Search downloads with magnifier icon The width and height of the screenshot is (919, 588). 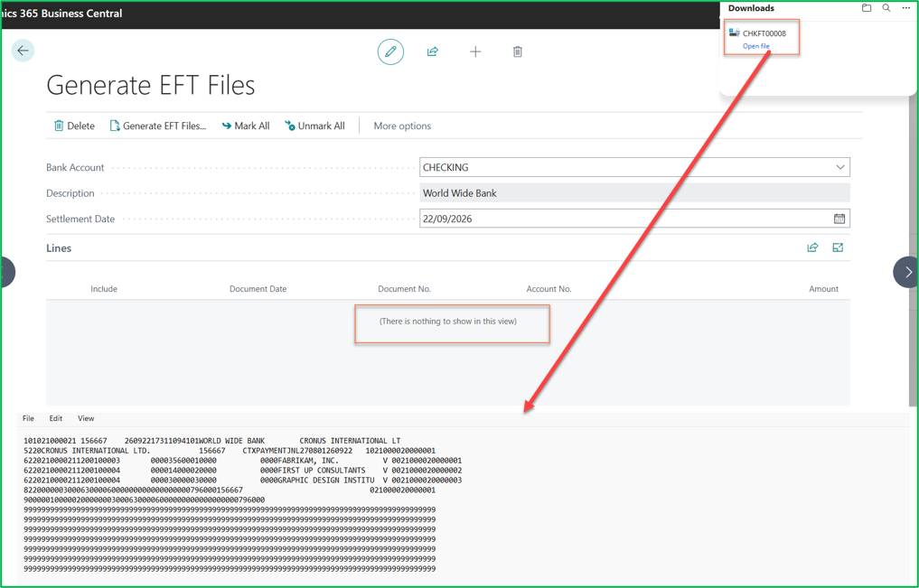886,8
